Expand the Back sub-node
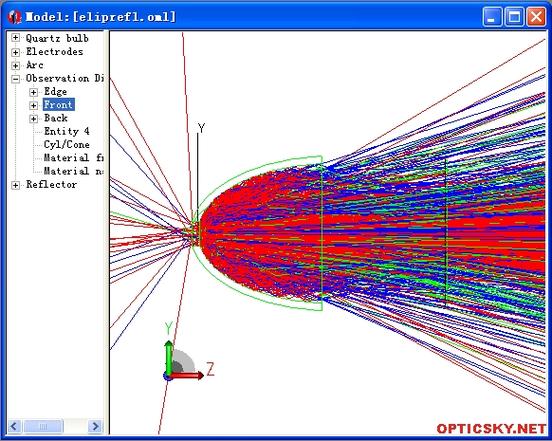 (33, 119)
